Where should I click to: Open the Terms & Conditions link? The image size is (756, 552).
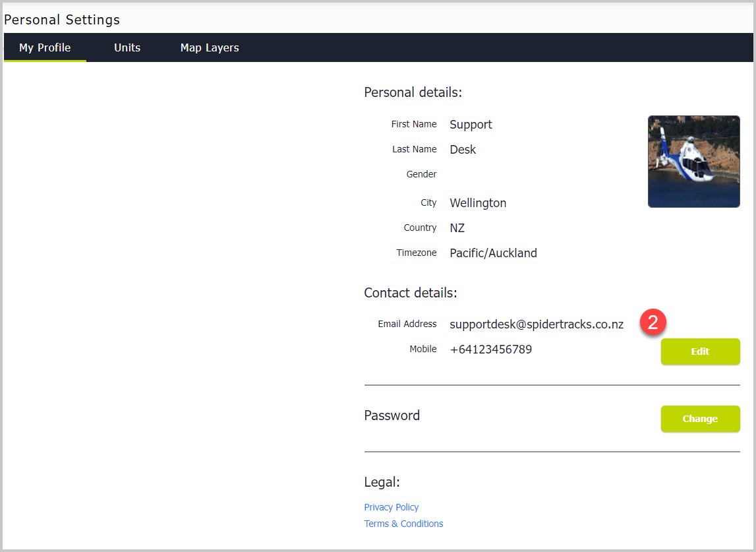pos(403,524)
